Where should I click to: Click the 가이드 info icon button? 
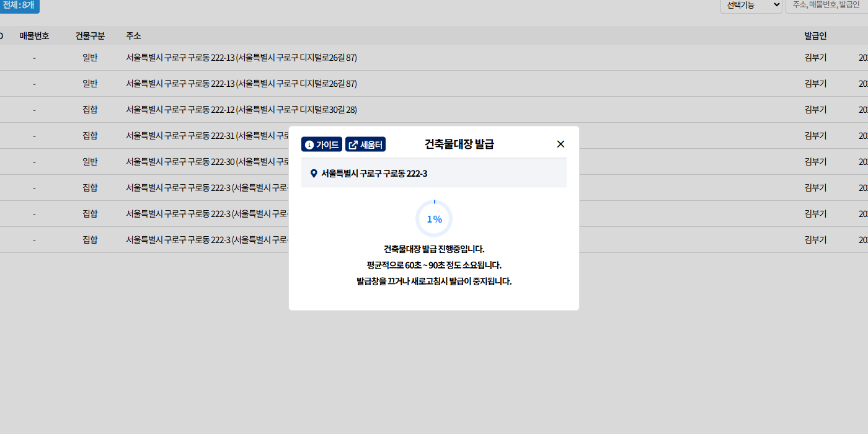click(x=321, y=144)
